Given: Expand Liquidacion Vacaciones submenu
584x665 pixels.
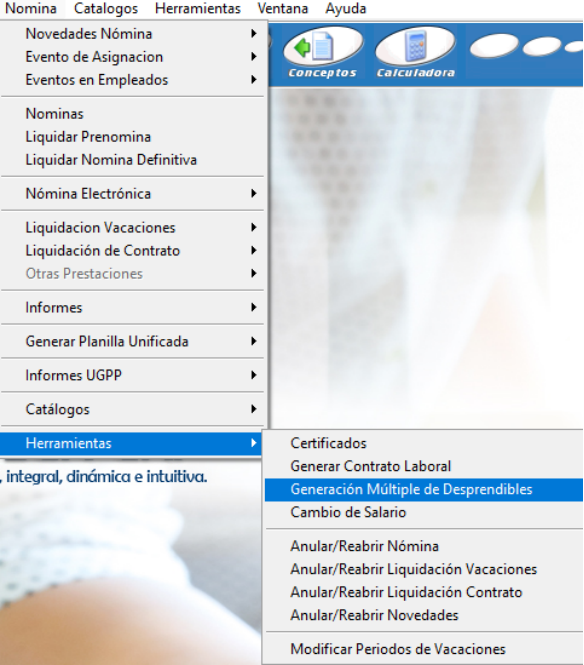Looking at the screenshot, I should point(132,227).
